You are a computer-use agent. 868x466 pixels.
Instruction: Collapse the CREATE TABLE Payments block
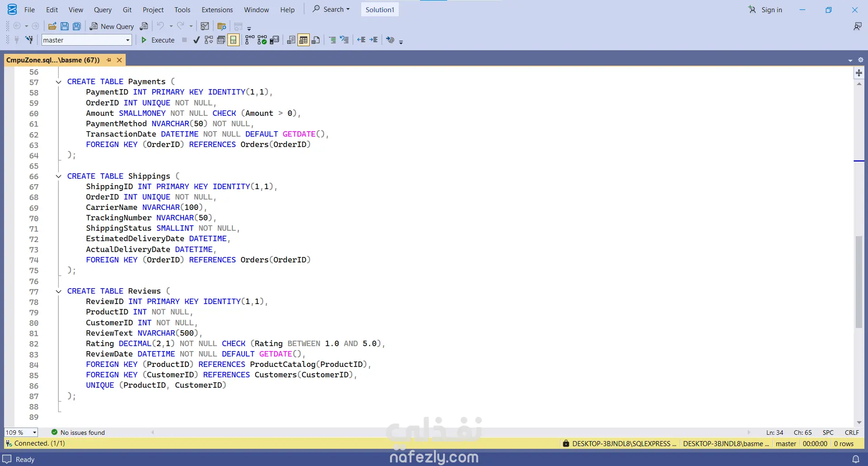[58, 82]
